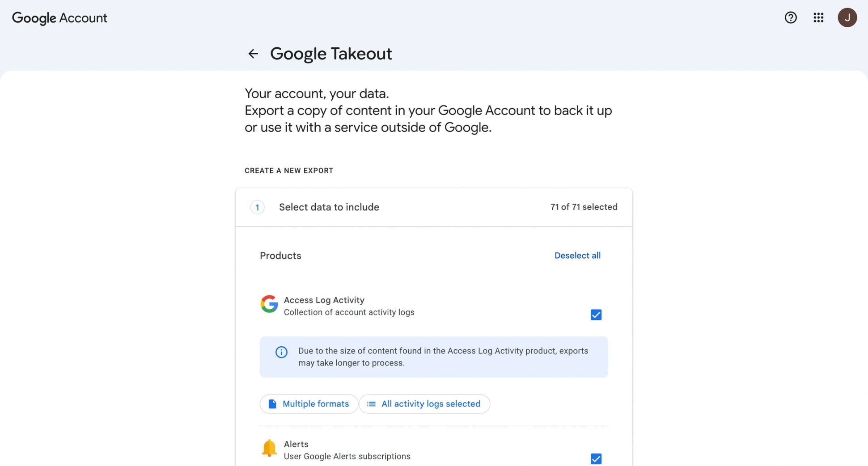Uncheck the Alerts subscriptions checkbox

tap(596, 458)
